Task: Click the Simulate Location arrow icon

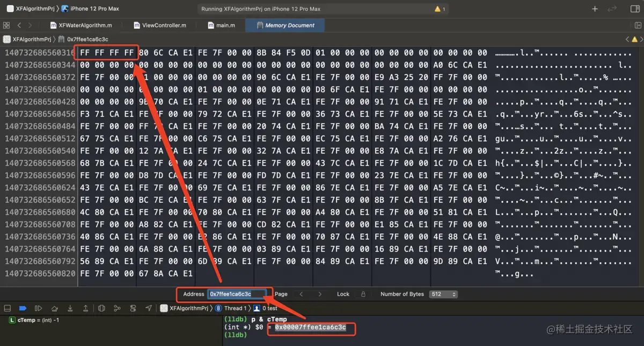Action: click(149, 308)
